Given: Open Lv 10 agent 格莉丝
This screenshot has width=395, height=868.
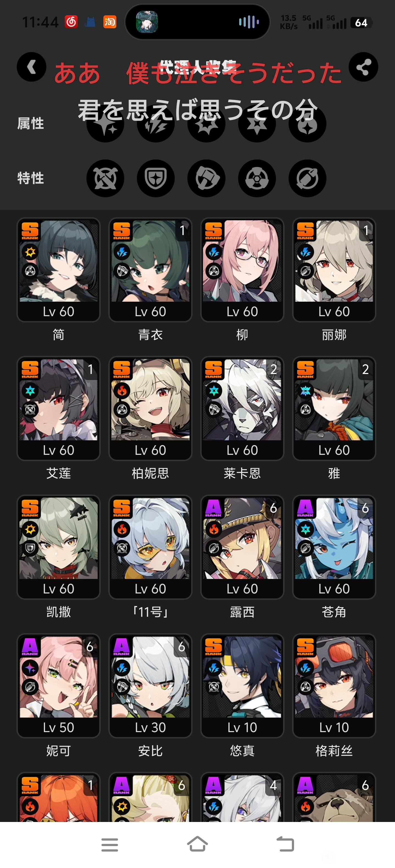Looking at the screenshot, I should [334, 686].
